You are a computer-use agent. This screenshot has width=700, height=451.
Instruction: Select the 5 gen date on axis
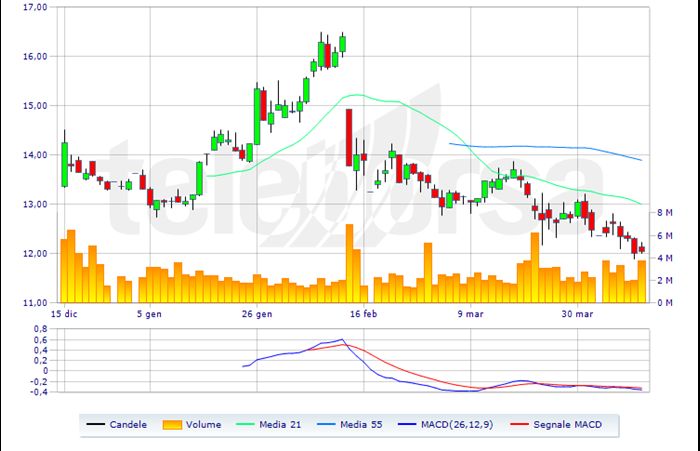[x=150, y=313]
